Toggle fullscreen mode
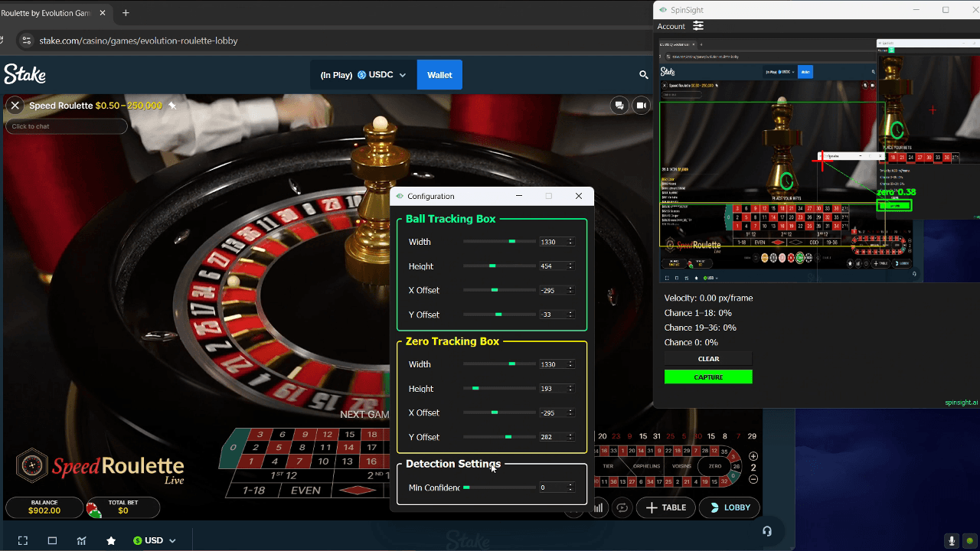The height and width of the screenshot is (551, 980). (x=24, y=540)
